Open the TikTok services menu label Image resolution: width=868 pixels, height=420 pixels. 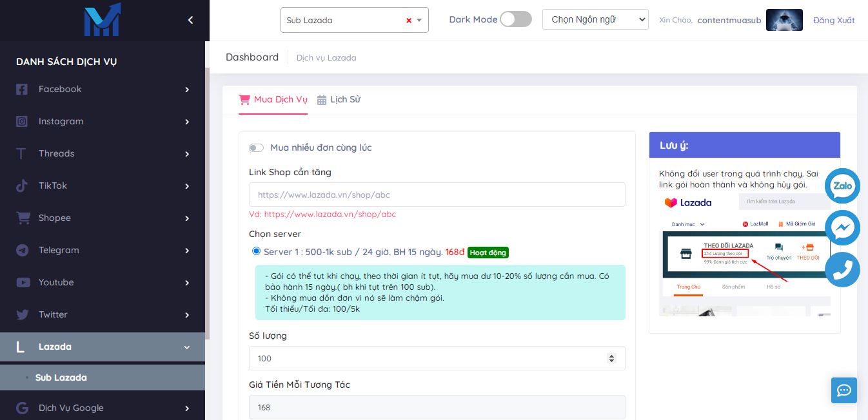53,186
